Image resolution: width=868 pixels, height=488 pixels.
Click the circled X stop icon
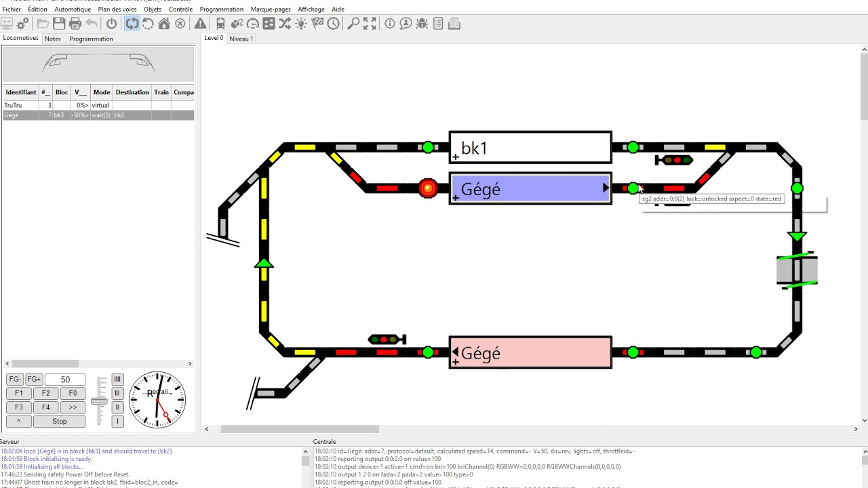point(180,24)
